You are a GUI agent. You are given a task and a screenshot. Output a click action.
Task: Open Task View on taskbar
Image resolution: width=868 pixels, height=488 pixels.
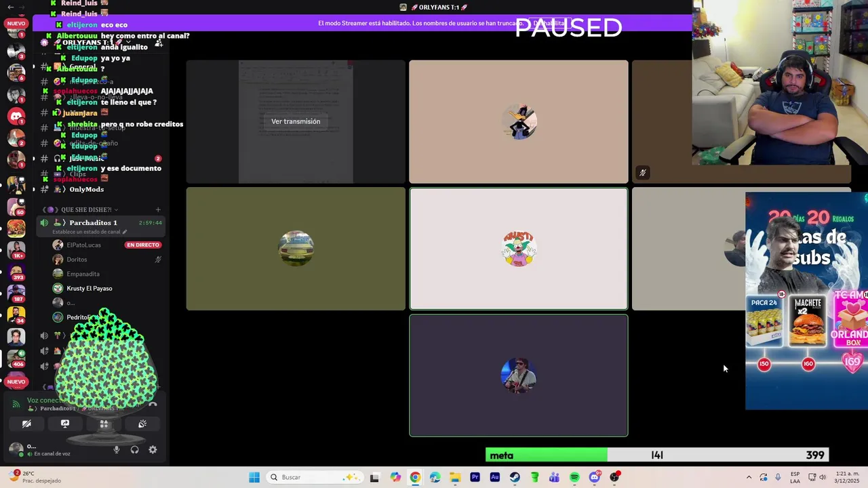374,477
